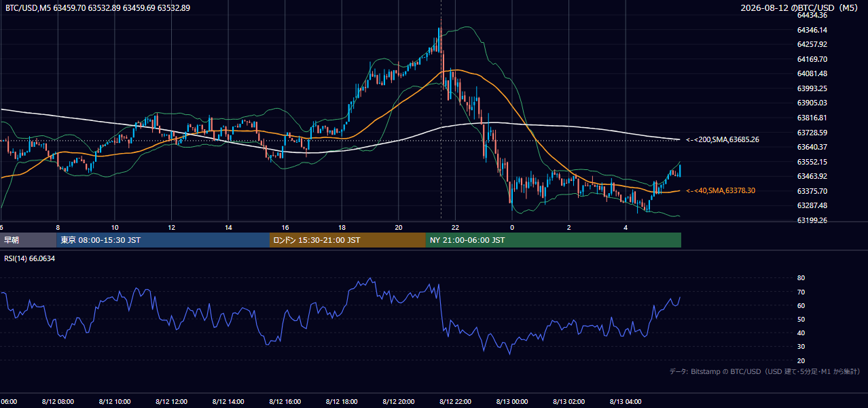The width and height of the screenshot is (868, 408).
Task: Click RSI axis level 30
Action: tap(801, 347)
